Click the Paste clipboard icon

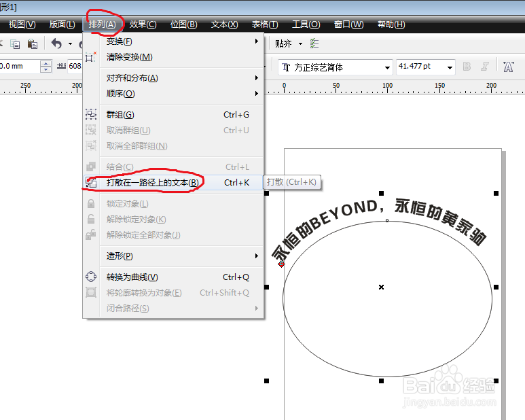(32, 44)
